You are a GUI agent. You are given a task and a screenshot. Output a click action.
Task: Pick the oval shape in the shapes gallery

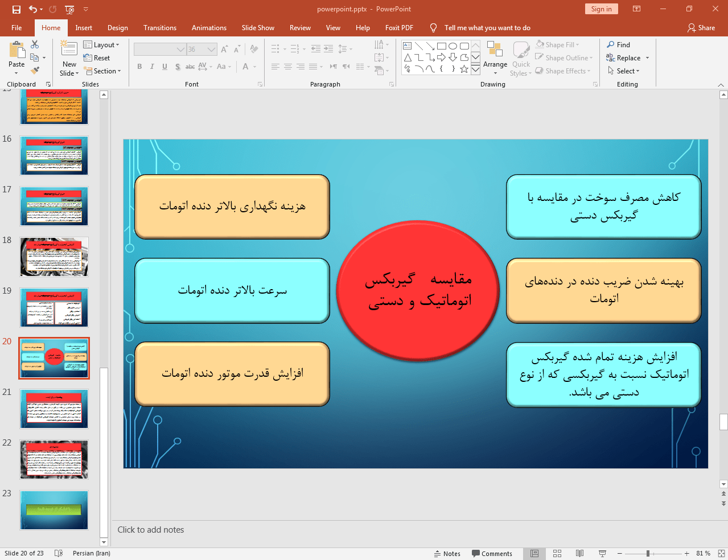[x=453, y=46]
